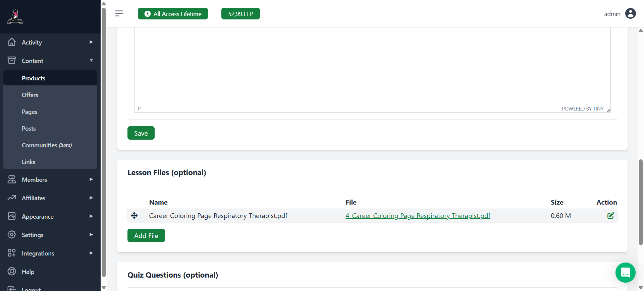Image resolution: width=644 pixels, height=291 pixels.
Task: Expand the Affiliates menu arrow
Action: pyautogui.click(x=91, y=198)
